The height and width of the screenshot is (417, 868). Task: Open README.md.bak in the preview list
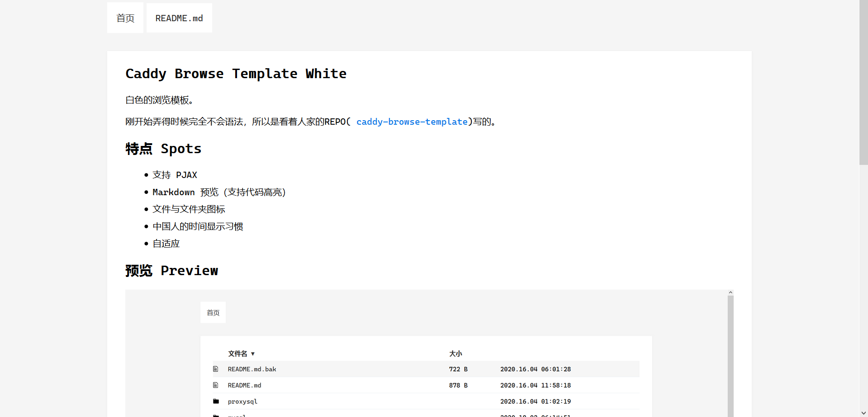[x=252, y=369]
